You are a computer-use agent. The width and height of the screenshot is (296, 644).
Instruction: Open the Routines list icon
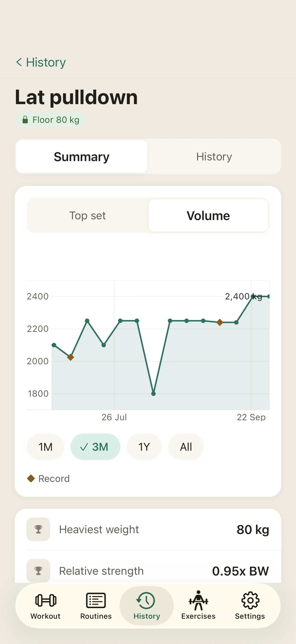96,600
